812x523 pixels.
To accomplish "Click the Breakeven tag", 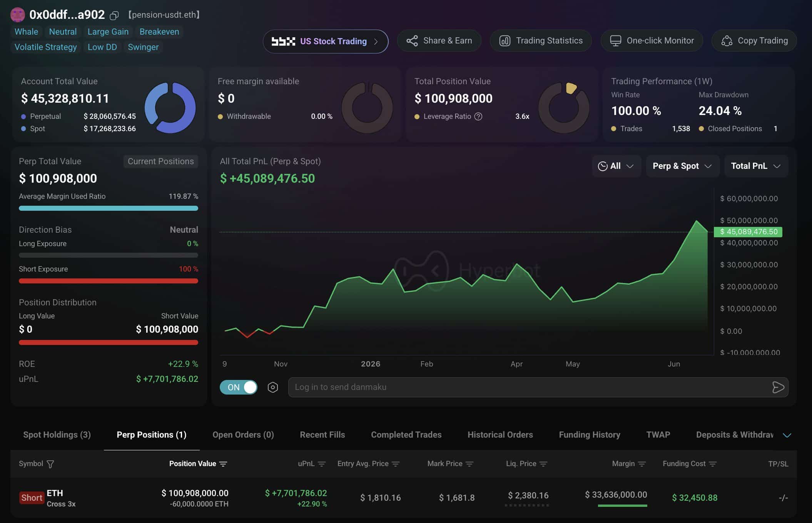I will click(159, 32).
